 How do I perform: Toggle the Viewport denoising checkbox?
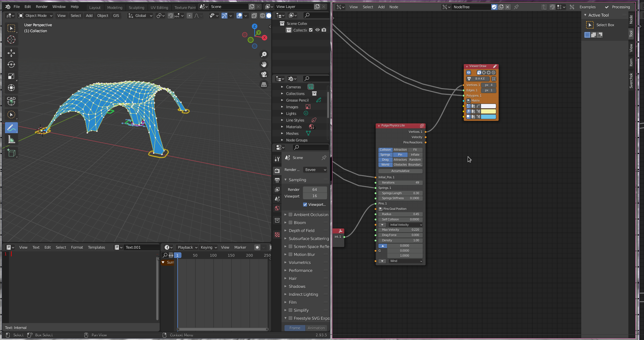305,205
